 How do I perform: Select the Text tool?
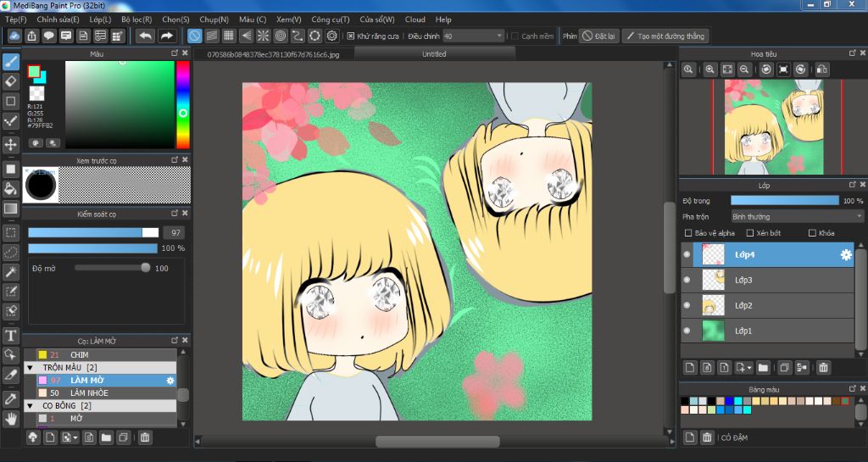click(10, 336)
